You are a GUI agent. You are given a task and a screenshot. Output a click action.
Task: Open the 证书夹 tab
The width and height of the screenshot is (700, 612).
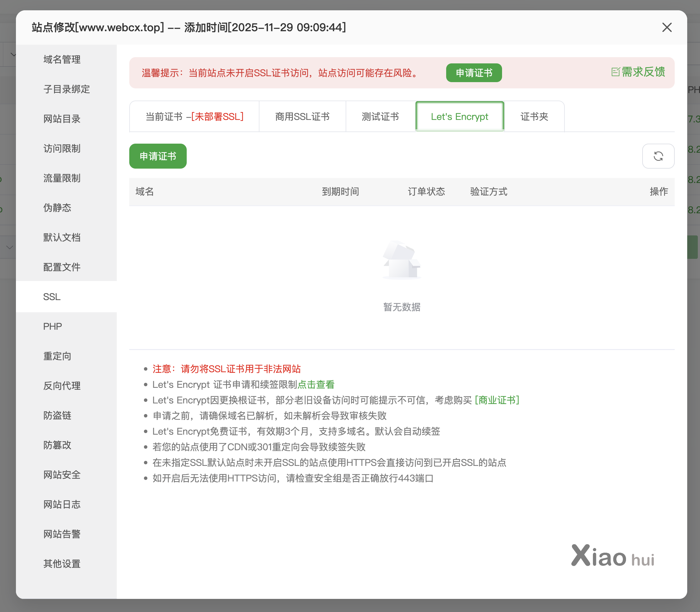point(534,117)
